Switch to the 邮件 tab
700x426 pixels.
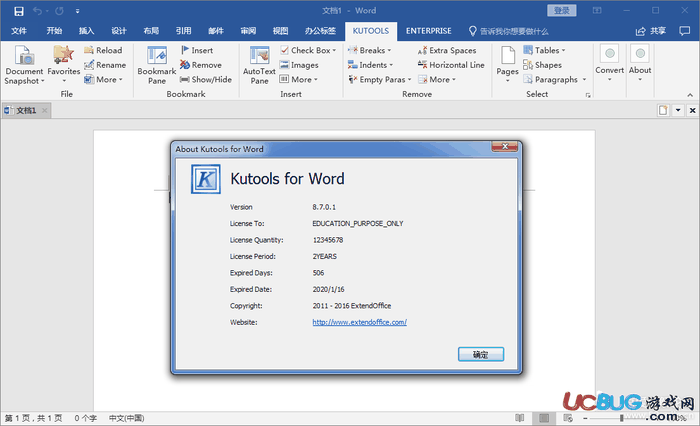point(216,31)
